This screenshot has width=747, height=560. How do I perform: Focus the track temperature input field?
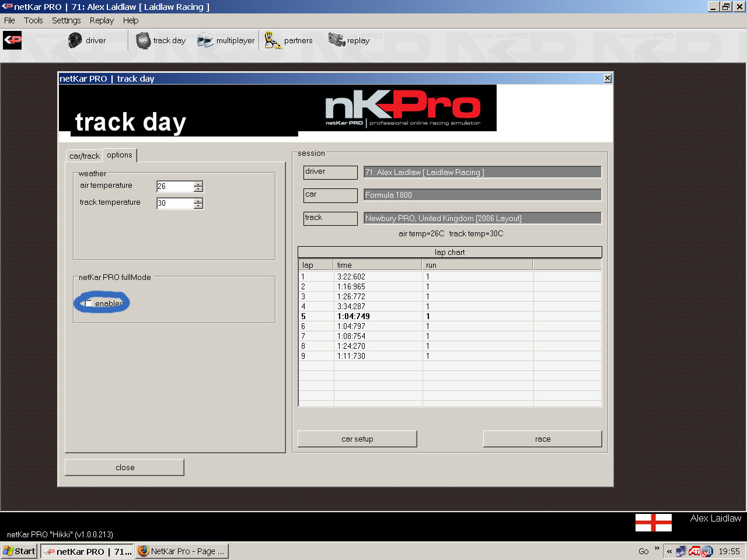pyautogui.click(x=175, y=204)
